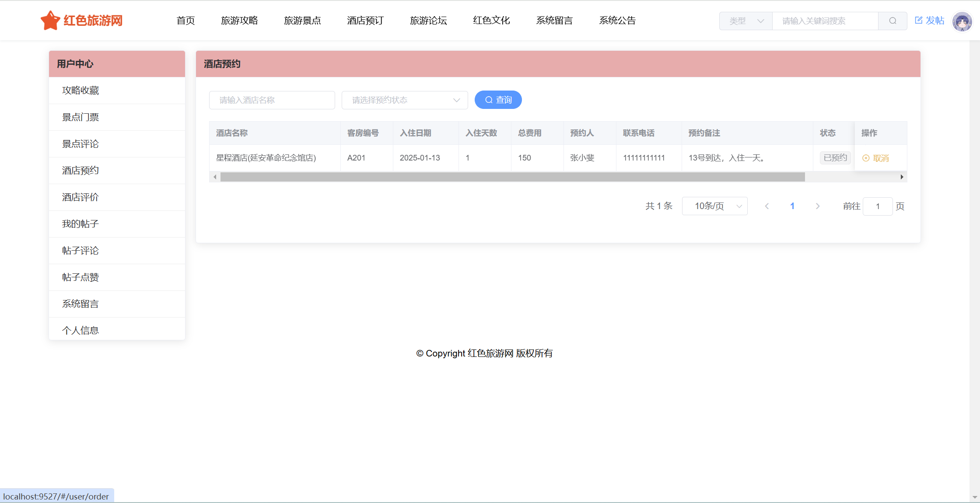Select 红色文化 in the top navigation

click(x=491, y=21)
